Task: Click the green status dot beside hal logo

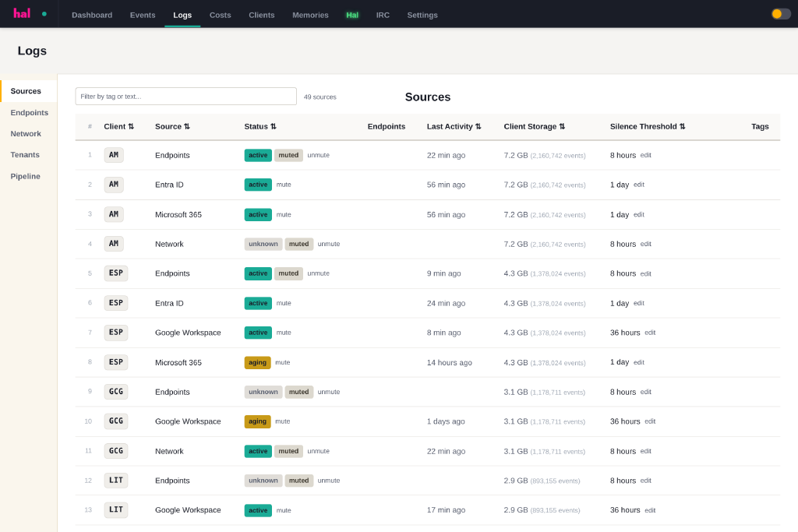Action: pyautogui.click(x=44, y=14)
